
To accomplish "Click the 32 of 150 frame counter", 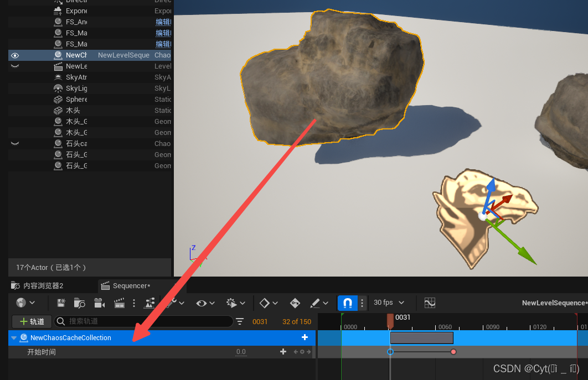I will 297,321.
